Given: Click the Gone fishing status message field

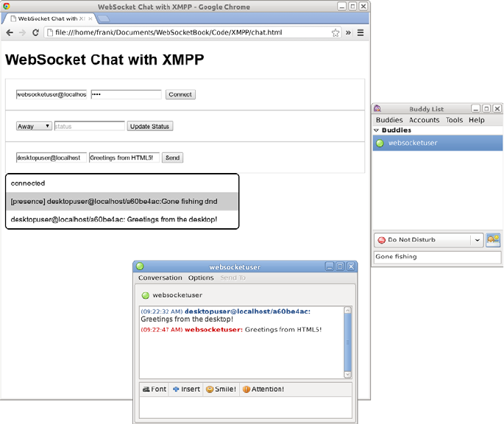Looking at the screenshot, I should pyautogui.click(x=438, y=257).
